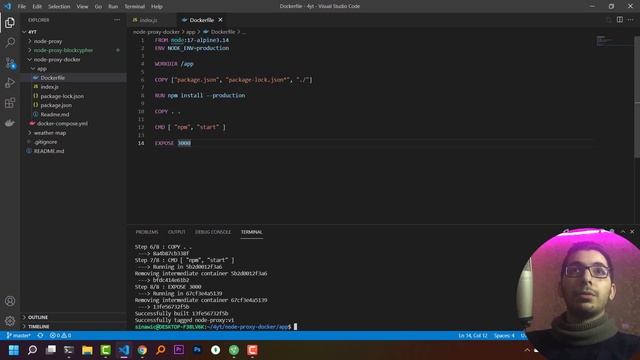Open Adobe Premiere Pro from the taskbar
The height and width of the screenshot is (360, 640).
coord(179,350)
